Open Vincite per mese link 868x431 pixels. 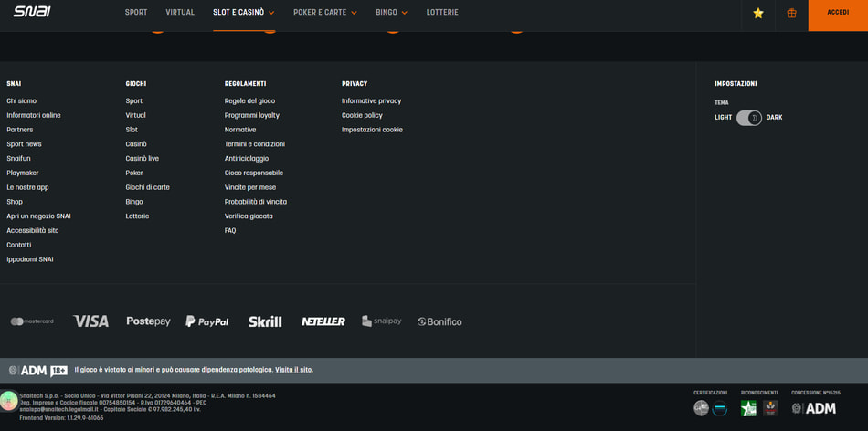coord(250,187)
